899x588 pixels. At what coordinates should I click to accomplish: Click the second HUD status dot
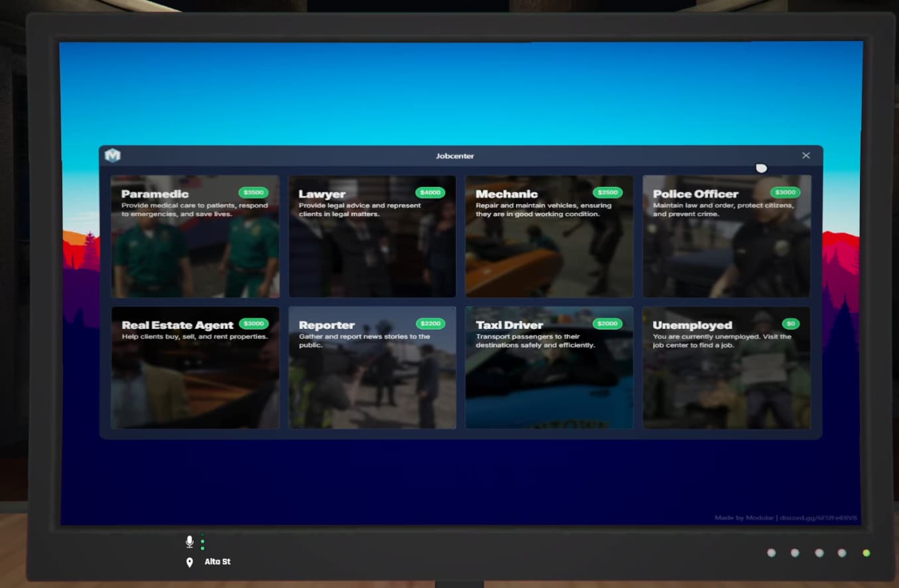pos(795,552)
